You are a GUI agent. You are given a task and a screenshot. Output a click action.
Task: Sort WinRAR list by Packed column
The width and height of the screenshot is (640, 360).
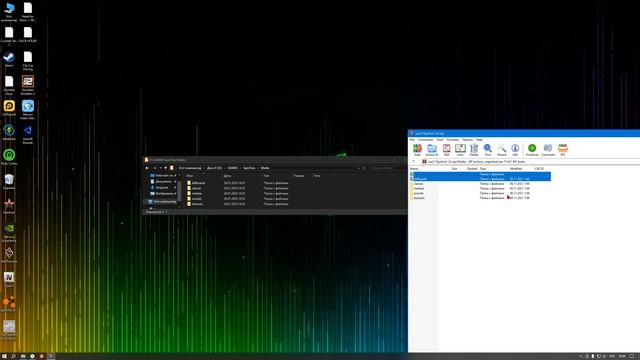pyautogui.click(x=472, y=169)
